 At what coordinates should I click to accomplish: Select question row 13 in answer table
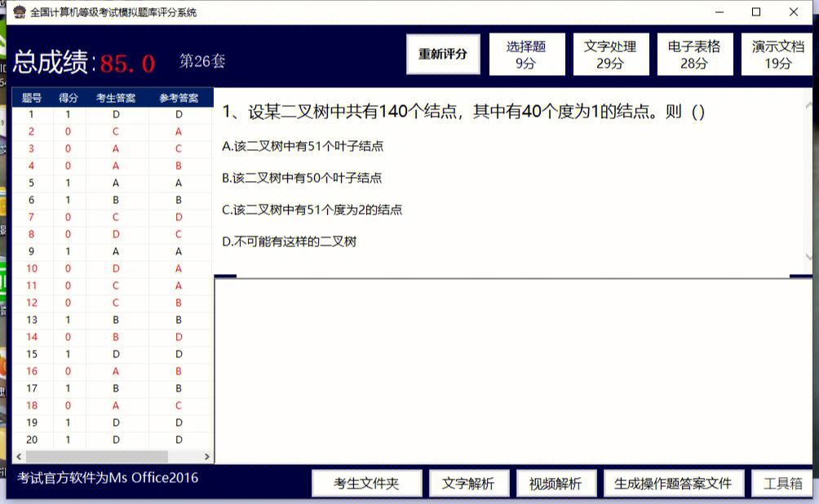[x=113, y=321]
